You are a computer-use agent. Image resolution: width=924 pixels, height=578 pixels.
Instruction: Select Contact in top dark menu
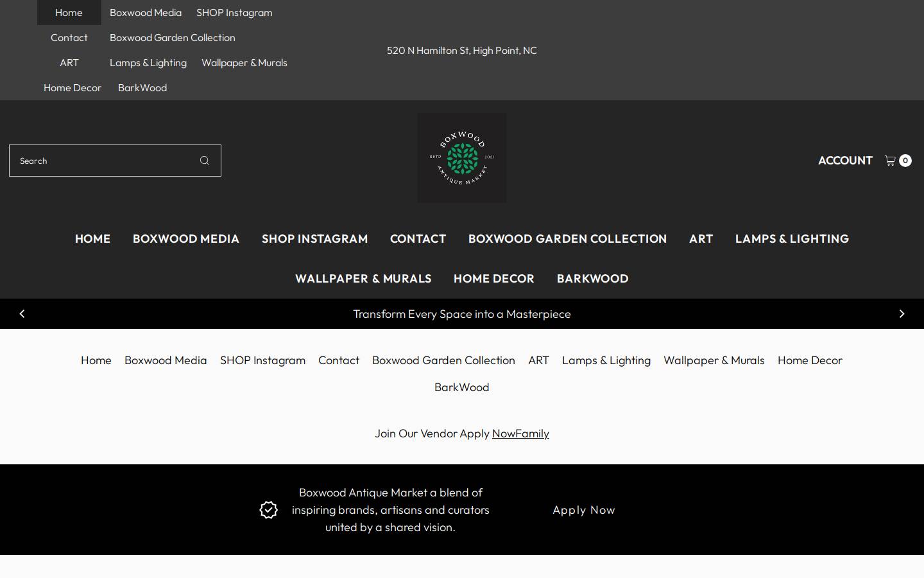point(69,37)
